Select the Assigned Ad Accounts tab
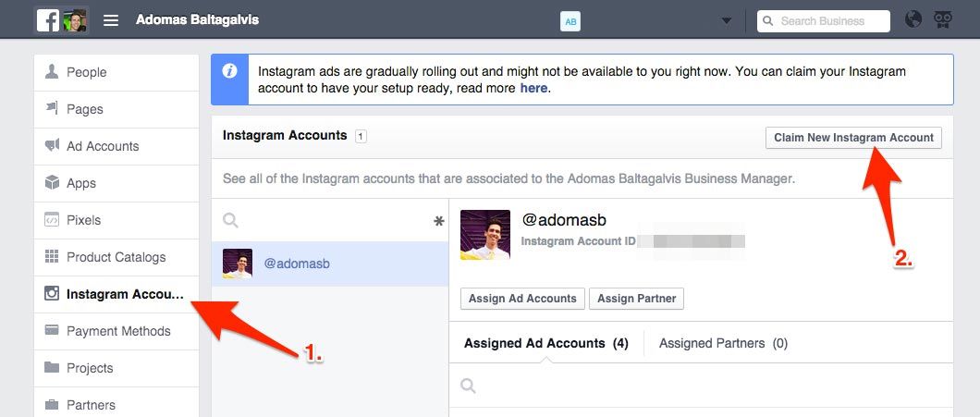 [545, 343]
